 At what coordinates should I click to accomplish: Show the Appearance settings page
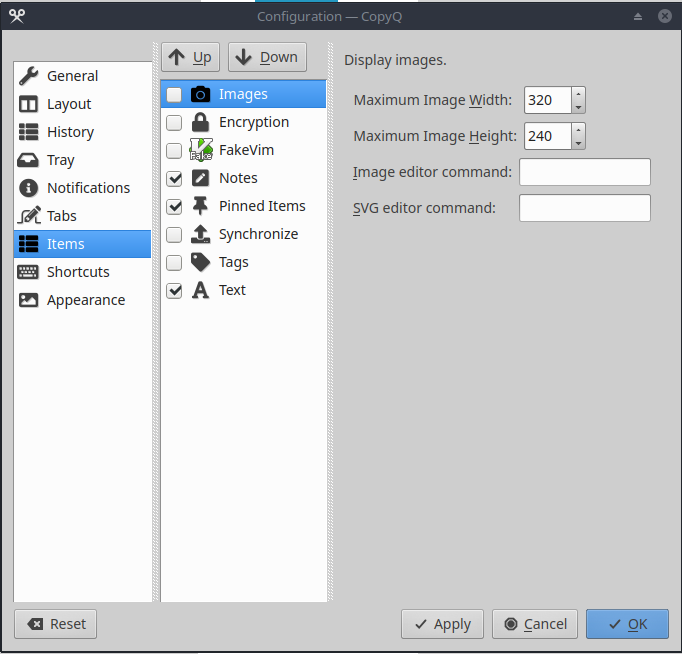coord(82,300)
